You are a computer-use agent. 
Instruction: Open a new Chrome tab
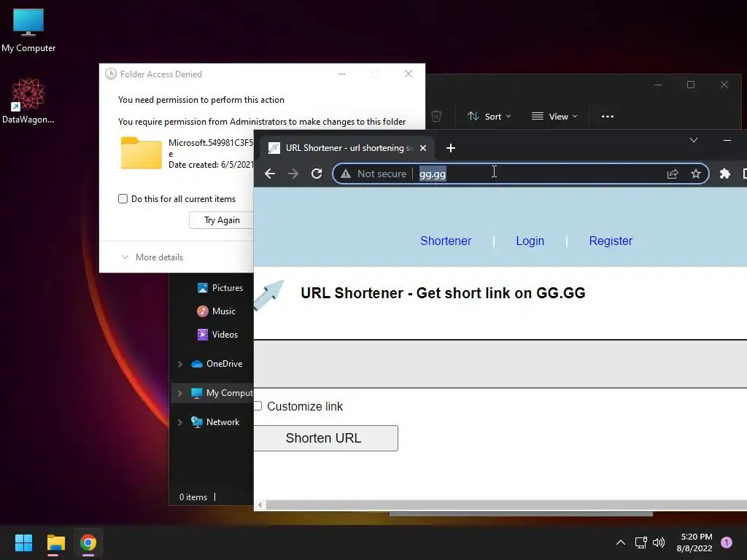(x=451, y=148)
